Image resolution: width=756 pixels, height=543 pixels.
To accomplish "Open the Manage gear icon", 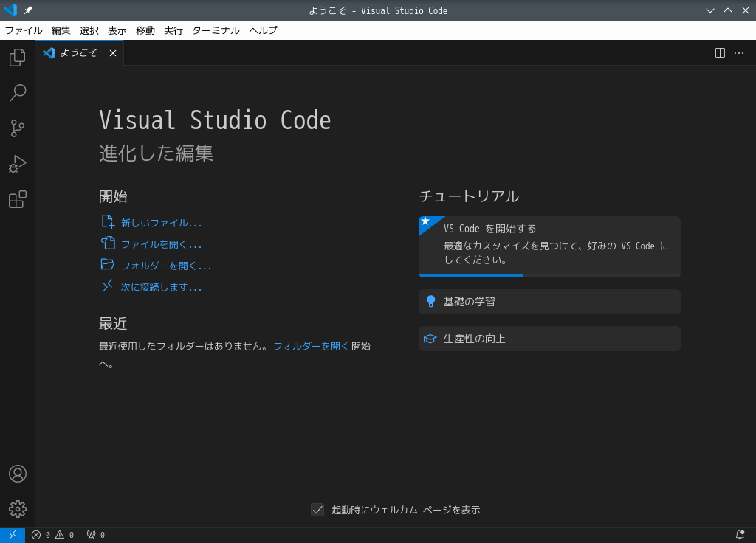I will [18, 509].
